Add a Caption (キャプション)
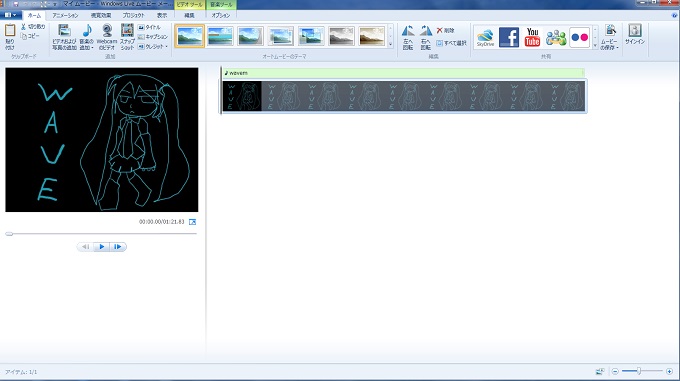 pos(153,37)
